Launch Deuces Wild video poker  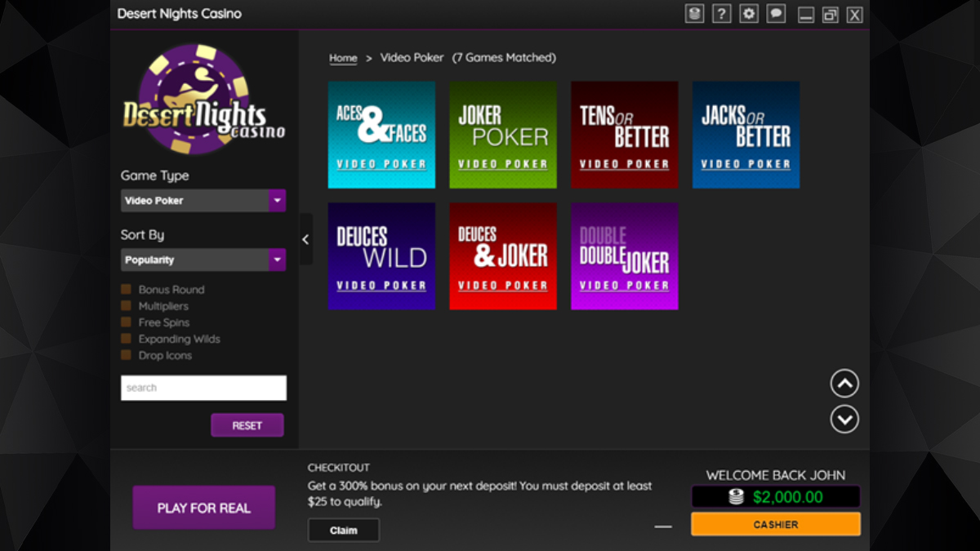[x=381, y=256]
